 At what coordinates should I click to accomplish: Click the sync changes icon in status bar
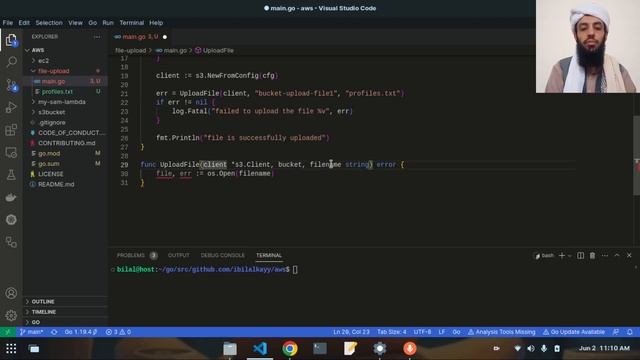(54, 332)
